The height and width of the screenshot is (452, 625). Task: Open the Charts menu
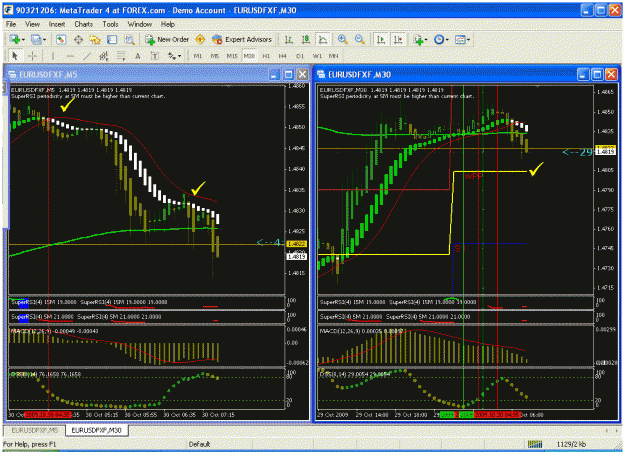pyautogui.click(x=84, y=24)
